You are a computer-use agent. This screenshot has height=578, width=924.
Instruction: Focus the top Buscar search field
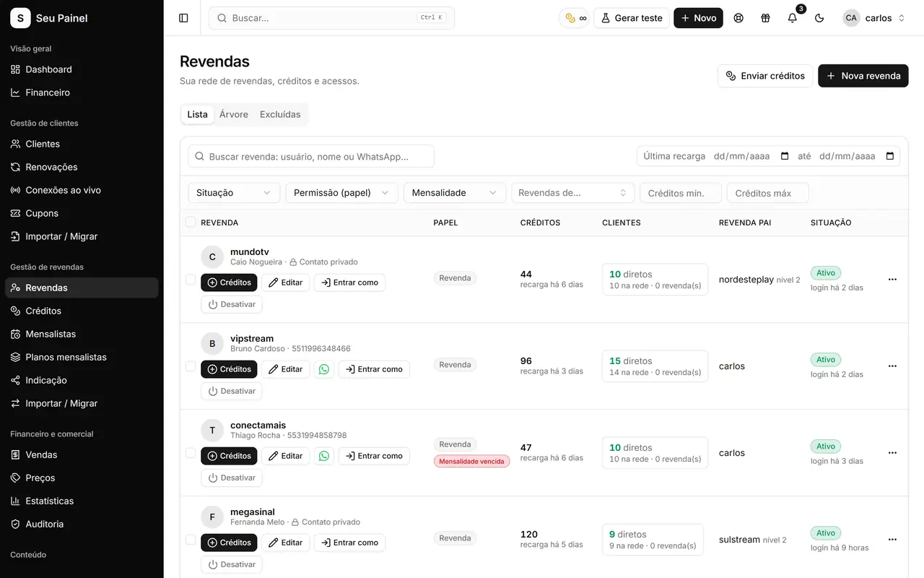click(331, 18)
